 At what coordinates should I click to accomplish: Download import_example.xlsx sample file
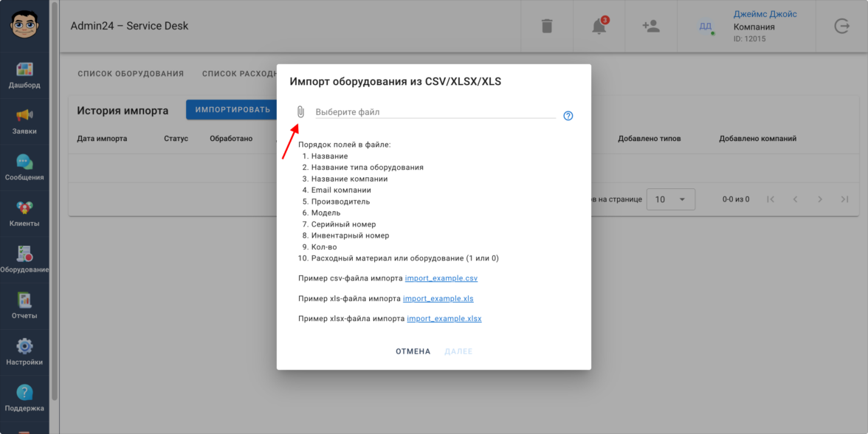pos(444,319)
